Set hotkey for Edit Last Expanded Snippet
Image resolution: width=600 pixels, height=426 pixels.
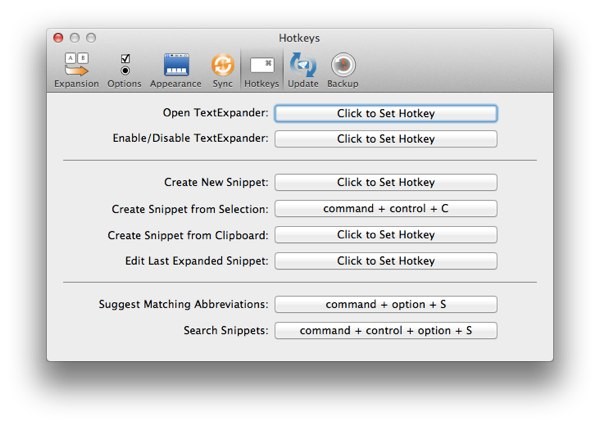(386, 261)
